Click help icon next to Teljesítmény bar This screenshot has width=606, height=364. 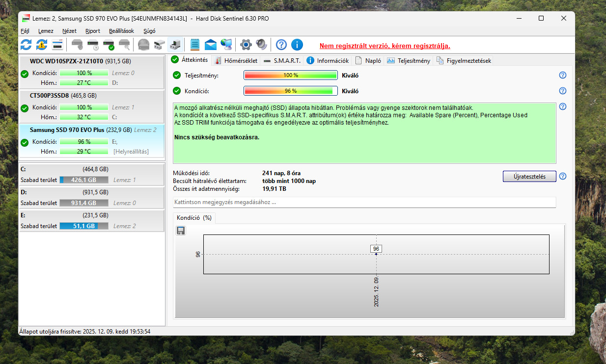point(563,75)
